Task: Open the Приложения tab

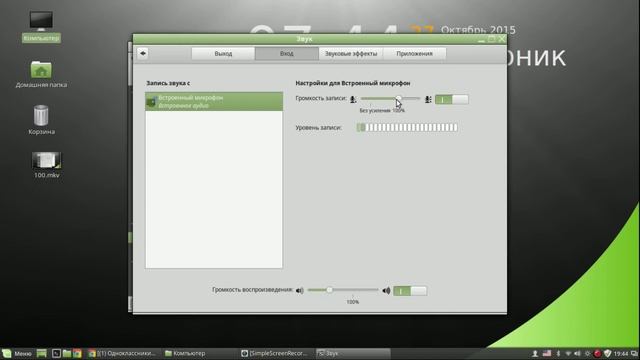Action: click(414, 53)
